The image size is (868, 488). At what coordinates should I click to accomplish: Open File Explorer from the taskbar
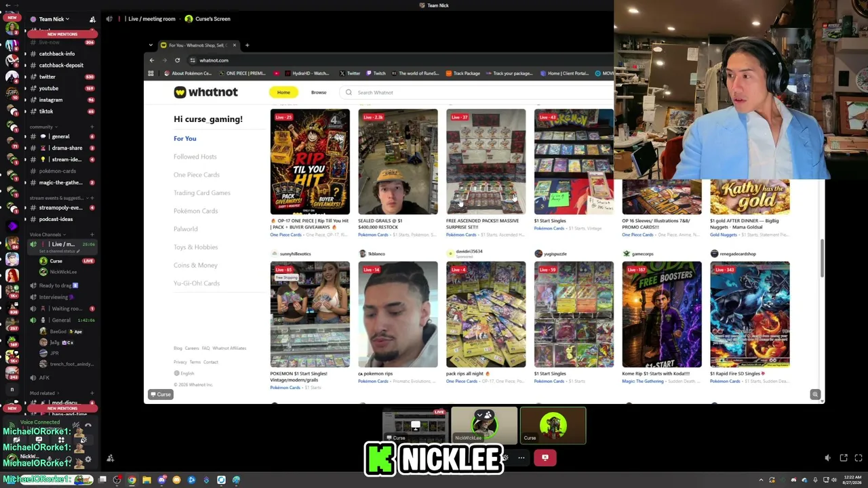146,480
